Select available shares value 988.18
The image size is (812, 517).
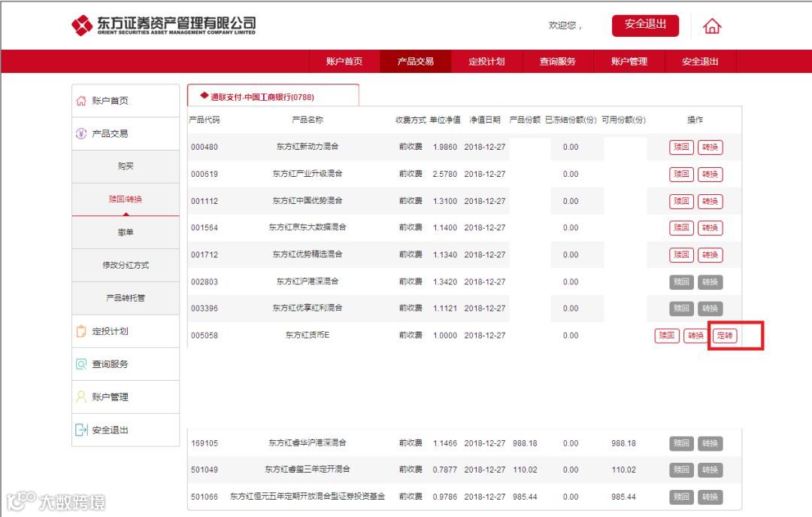pos(623,443)
